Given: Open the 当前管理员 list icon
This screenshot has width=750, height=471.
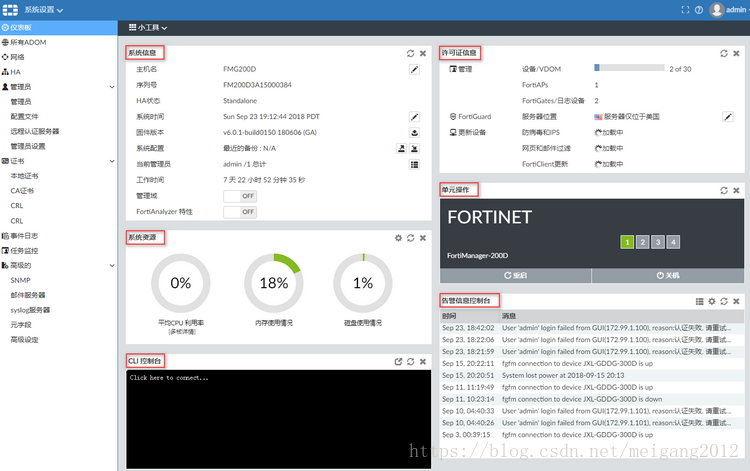Looking at the screenshot, I should tap(414, 164).
